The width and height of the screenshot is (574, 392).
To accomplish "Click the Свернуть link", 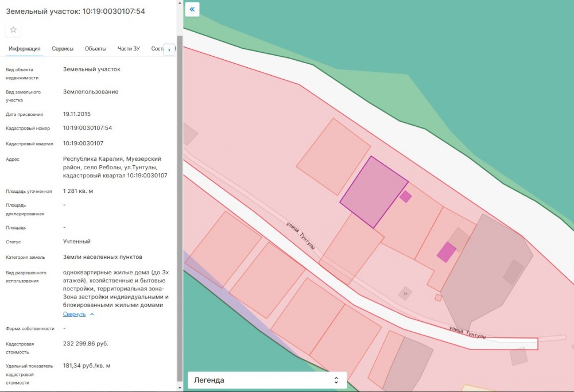I will coord(74,315).
